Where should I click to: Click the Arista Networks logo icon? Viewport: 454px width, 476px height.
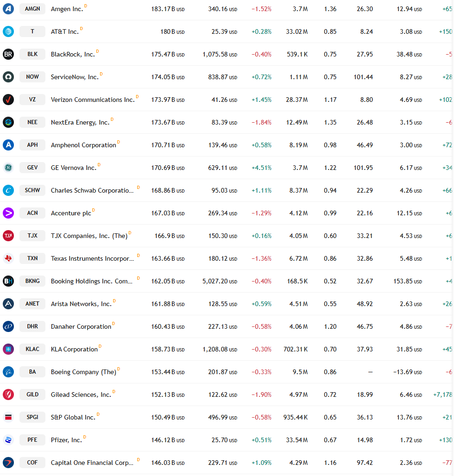(8, 304)
